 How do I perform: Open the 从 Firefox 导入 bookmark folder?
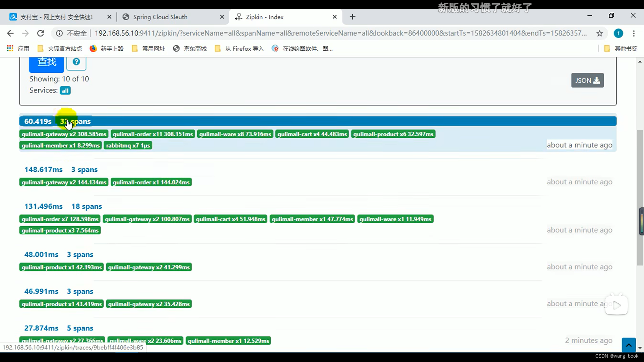[x=239, y=49]
